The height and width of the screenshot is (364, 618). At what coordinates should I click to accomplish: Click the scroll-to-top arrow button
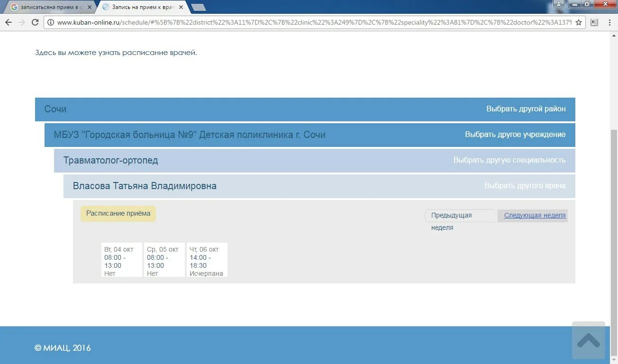589,340
